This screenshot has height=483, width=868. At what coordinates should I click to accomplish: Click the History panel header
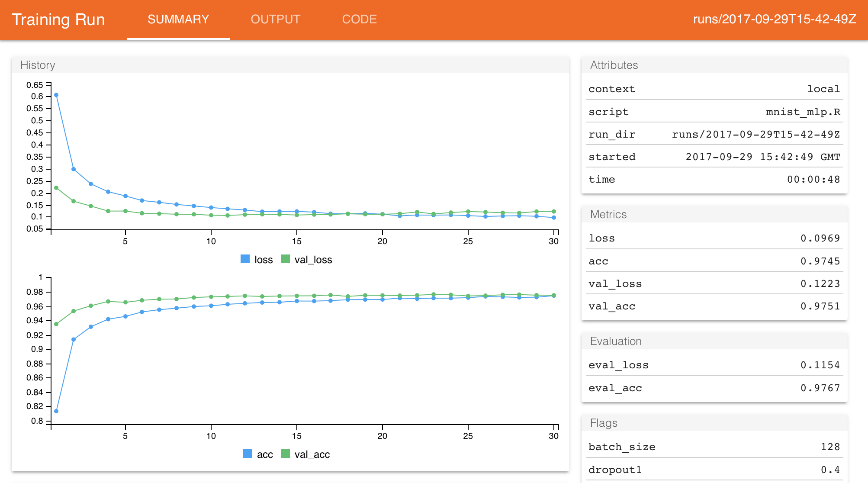point(38,65)
